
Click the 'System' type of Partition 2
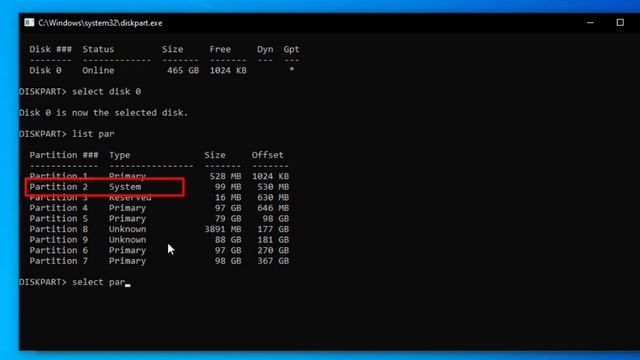(125, 187)
